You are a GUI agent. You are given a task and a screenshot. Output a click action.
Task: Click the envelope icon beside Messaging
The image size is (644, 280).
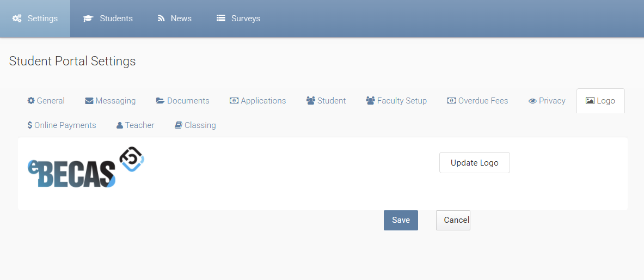(89, 101)
